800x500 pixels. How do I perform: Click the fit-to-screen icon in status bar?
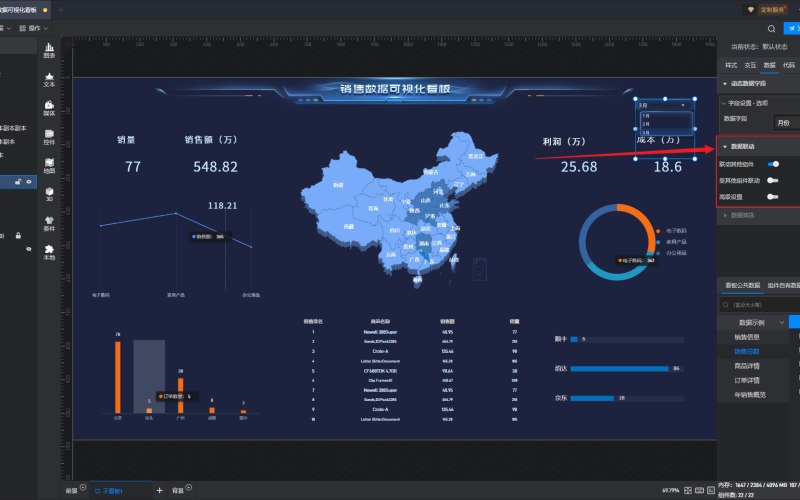point(688,490)
